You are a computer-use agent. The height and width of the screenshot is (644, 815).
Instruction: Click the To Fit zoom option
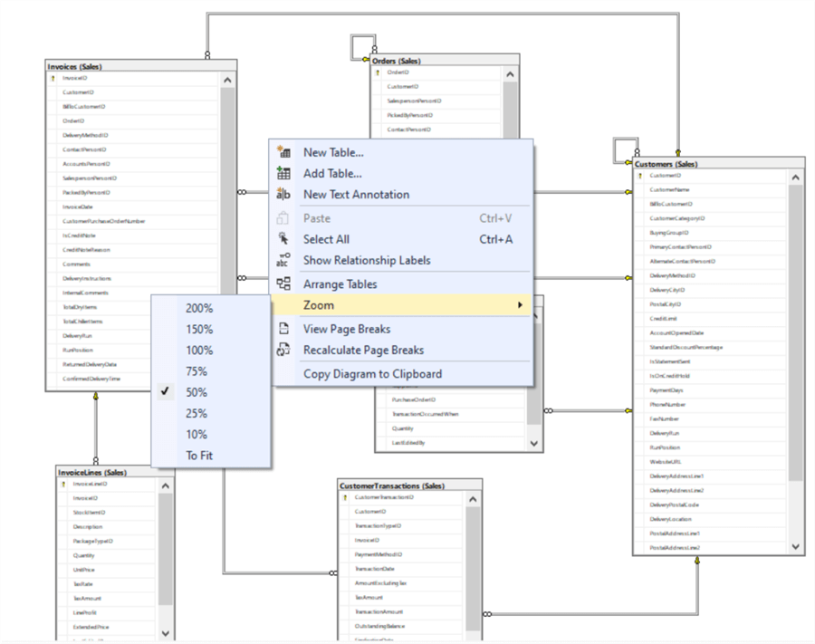[x=200, y=455]
